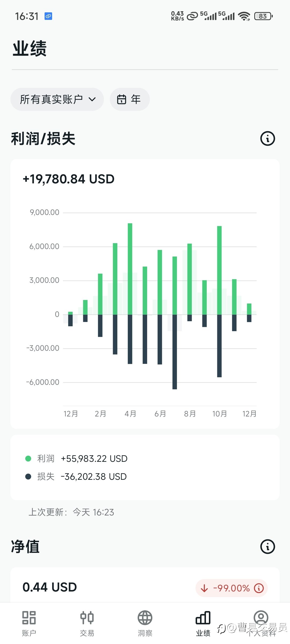
Task: Select the Performance bar-chart tab icon
Action: 203,618
